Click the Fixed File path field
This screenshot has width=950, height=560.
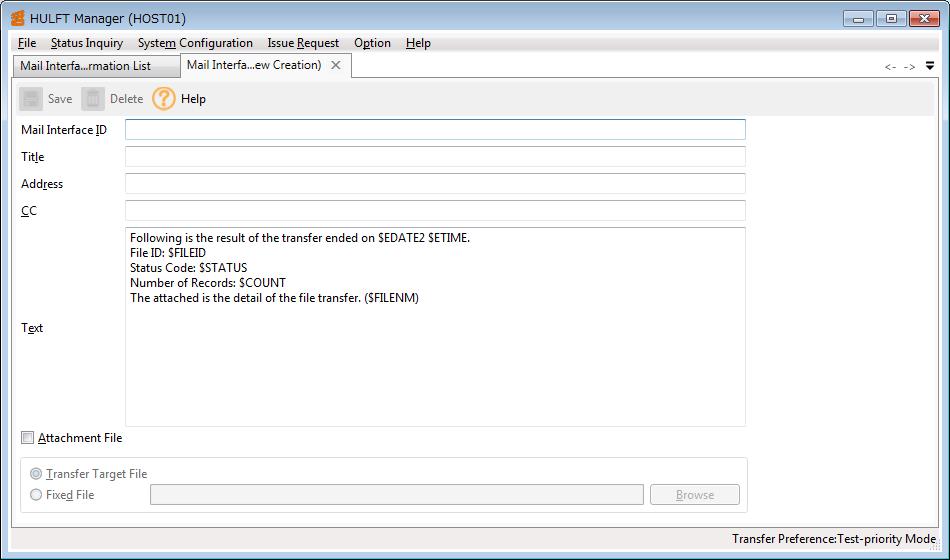397,495
